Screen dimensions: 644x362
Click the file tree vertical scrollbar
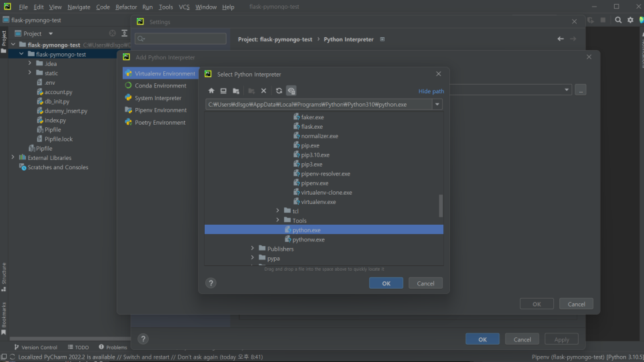point(441,205)
